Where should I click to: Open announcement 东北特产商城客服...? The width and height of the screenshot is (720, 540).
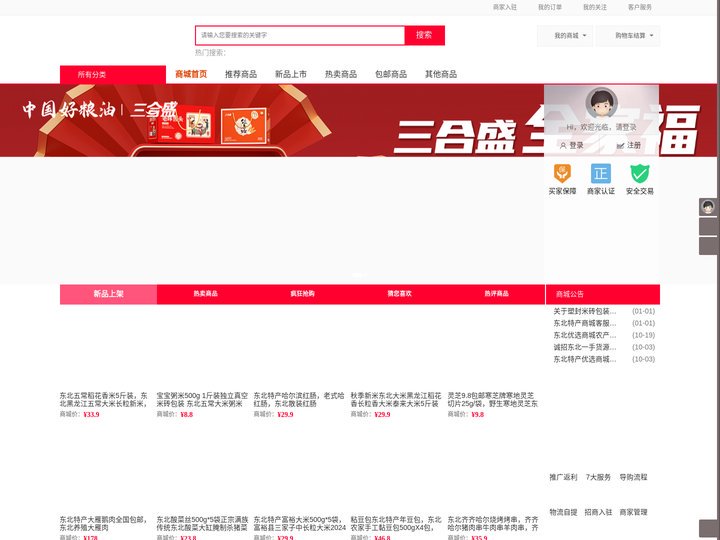click(x=585, y=323)
